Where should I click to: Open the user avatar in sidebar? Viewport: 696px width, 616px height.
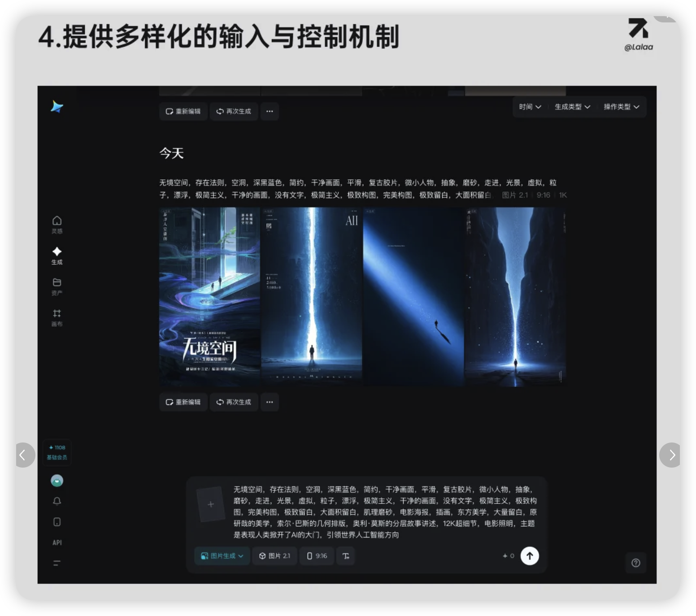[57, 481]
